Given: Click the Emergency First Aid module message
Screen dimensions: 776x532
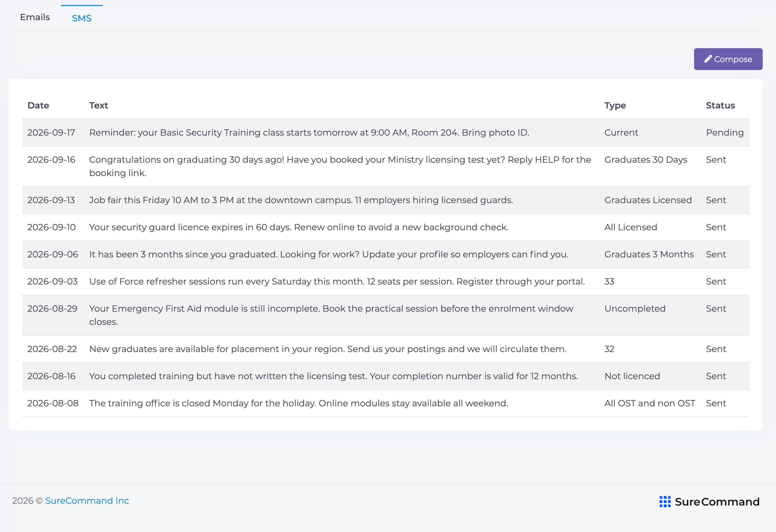Looking at the screenshot, I should pos(331,315).
